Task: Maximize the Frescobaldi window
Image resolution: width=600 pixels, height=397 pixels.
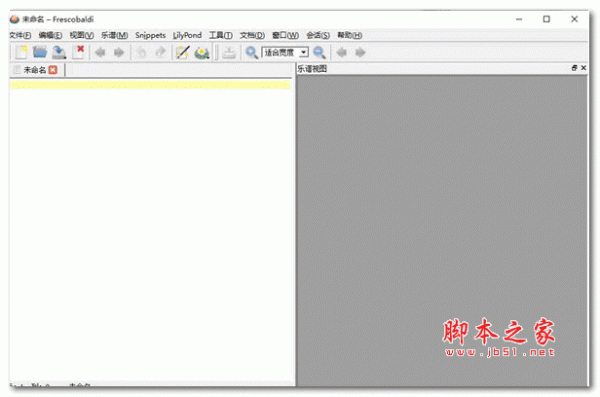Action: [546, 19]
